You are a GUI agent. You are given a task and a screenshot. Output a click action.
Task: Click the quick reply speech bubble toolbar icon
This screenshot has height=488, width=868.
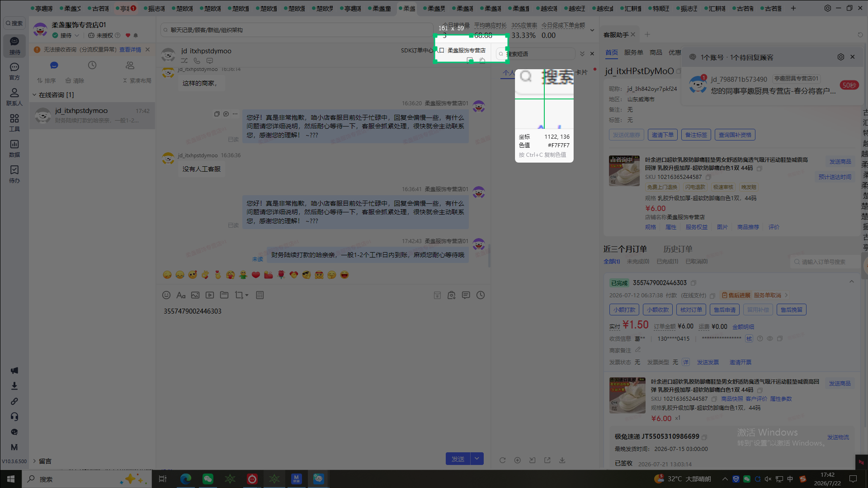(x=466, y=295)
